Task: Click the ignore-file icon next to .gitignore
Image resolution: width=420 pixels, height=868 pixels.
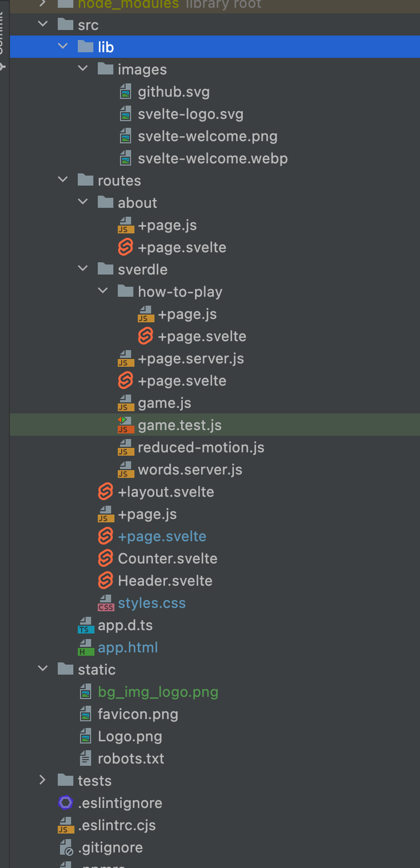Action: click(65, 847)
